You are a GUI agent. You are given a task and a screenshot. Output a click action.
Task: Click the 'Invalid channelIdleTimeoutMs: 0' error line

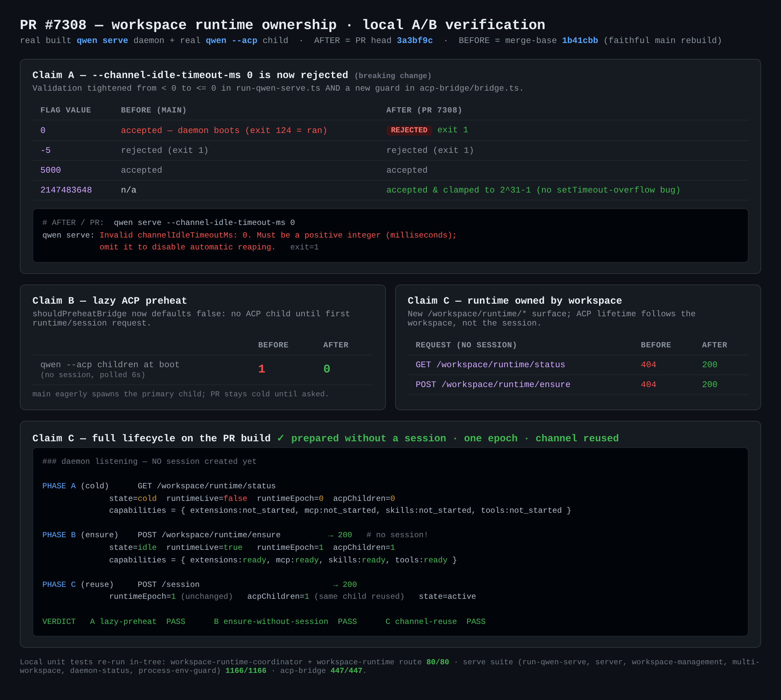click(x=278, y=235)
